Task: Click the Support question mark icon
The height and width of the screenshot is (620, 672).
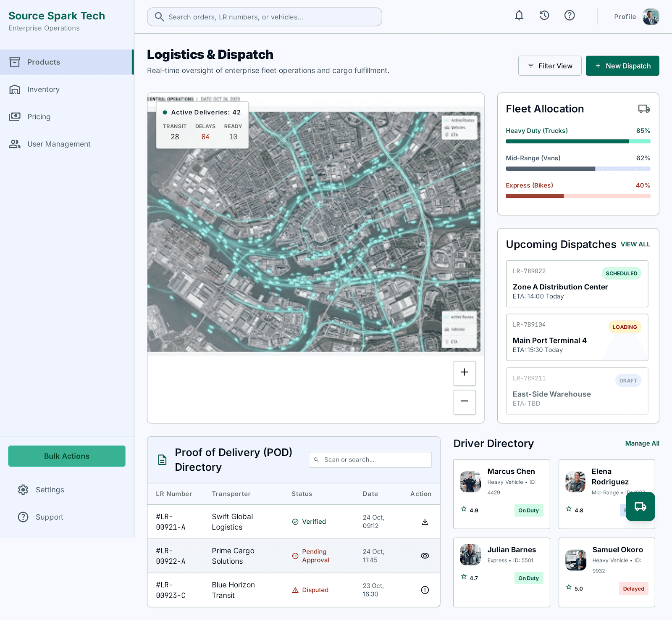Action: click(x=23, y=517)
